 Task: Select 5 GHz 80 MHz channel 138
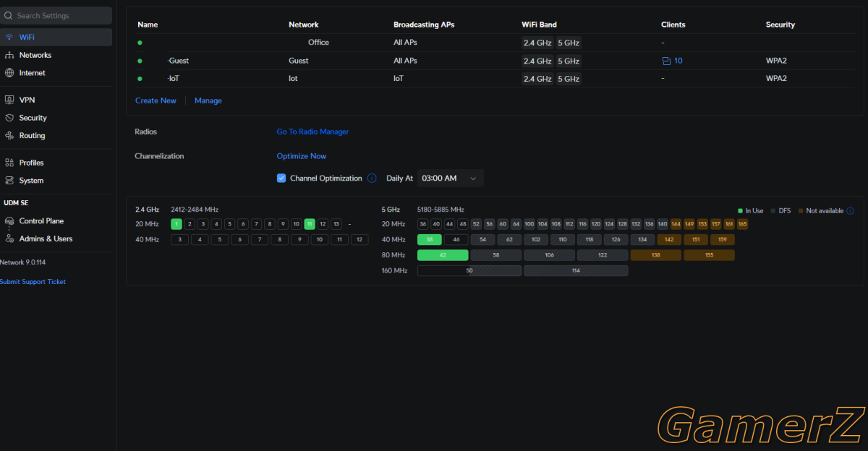[x=656, y=255]
